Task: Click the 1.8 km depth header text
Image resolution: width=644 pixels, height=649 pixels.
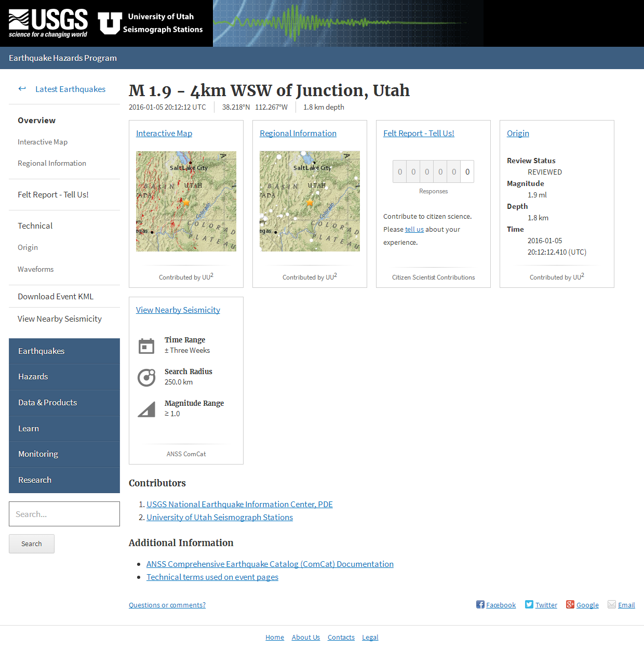Action: pos(324,107)
